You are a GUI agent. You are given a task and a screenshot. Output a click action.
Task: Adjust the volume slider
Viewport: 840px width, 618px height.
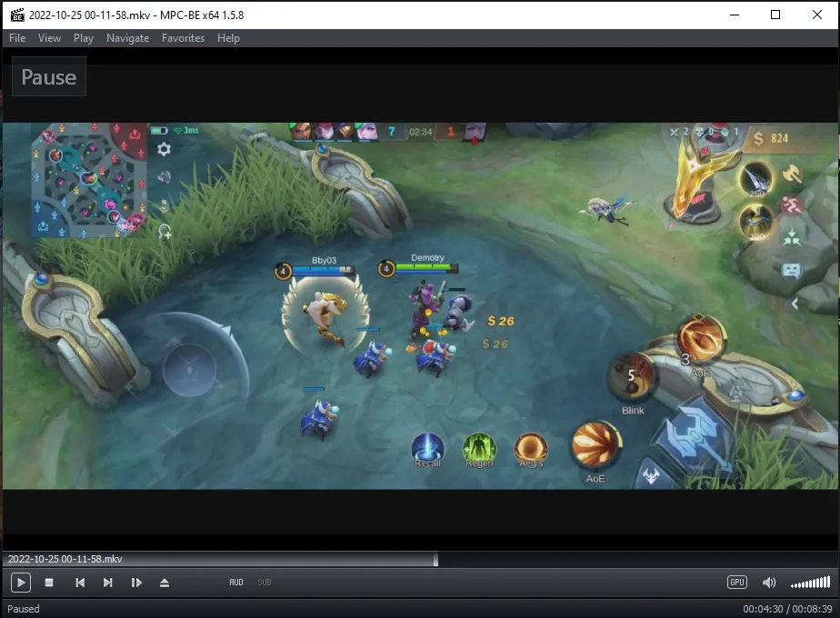(811, 583)
